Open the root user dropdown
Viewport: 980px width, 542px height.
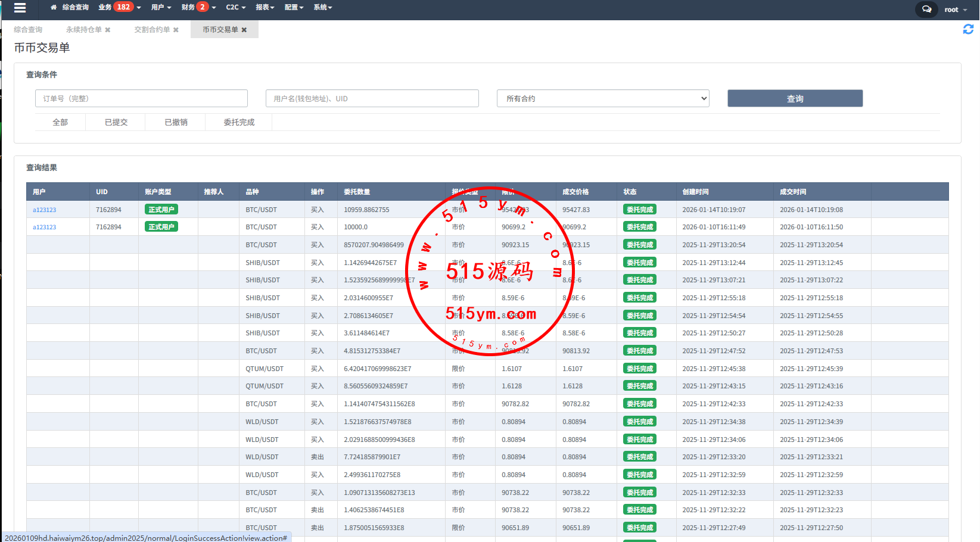tap(955, 10)
